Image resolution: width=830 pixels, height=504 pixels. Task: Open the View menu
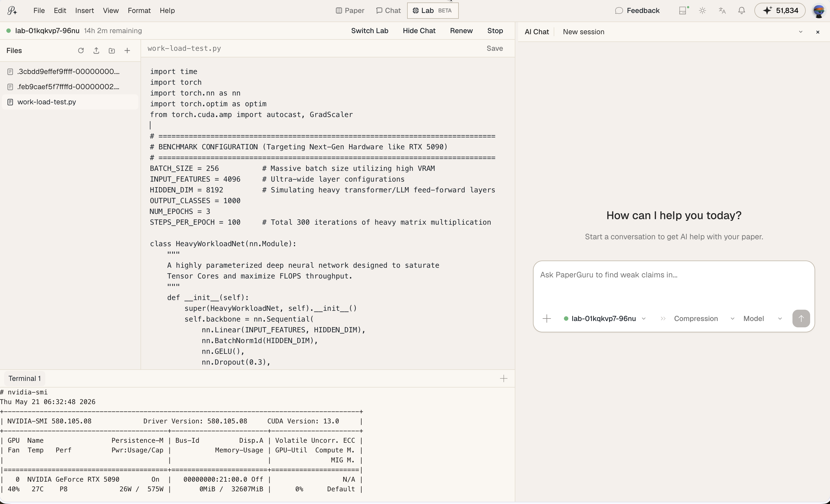[111, 10]
